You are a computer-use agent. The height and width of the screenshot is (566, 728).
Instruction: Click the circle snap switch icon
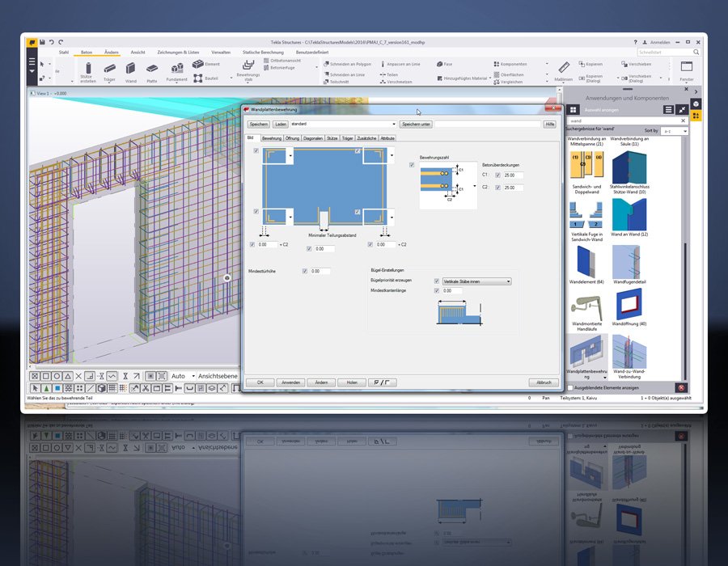(57, 376)
